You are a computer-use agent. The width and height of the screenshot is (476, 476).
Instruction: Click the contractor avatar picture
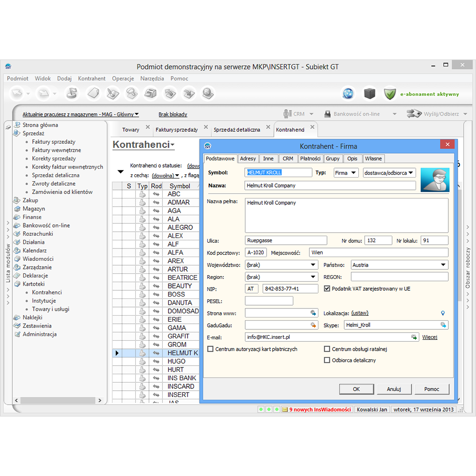pos(435,179)
